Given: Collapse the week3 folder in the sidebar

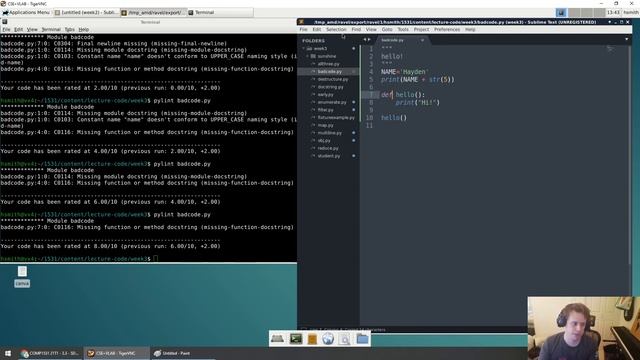Looking at the screenshot, I should pos(304,49).
